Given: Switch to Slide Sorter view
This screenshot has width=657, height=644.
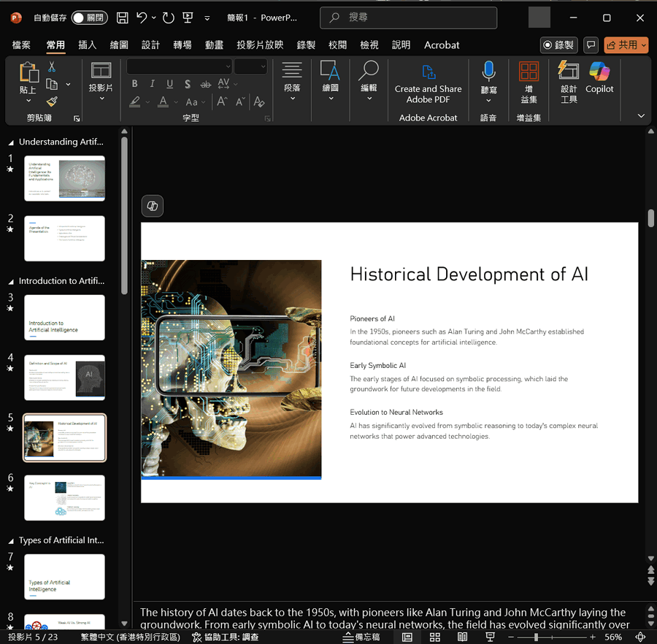Looking at the screenshot, I should 435,637.
